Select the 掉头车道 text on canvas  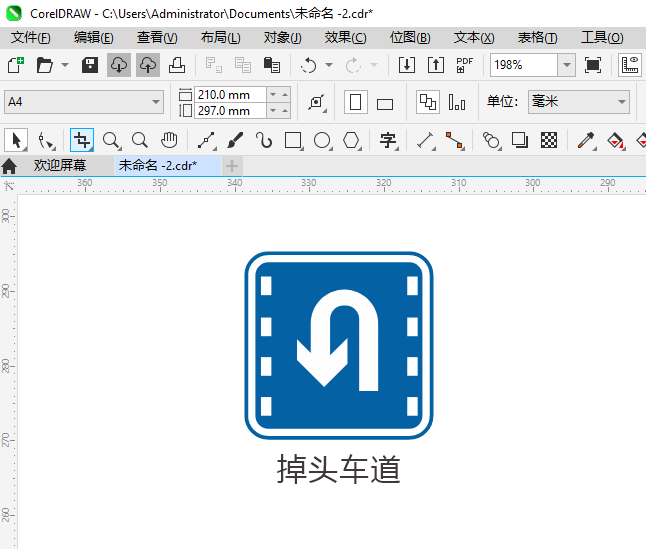click(339, 469)
